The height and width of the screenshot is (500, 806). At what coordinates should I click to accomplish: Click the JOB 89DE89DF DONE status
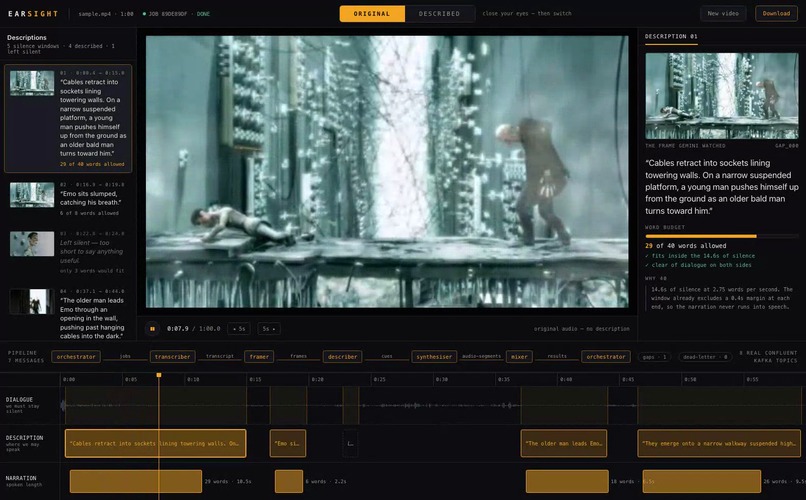(x=177, y=14)
